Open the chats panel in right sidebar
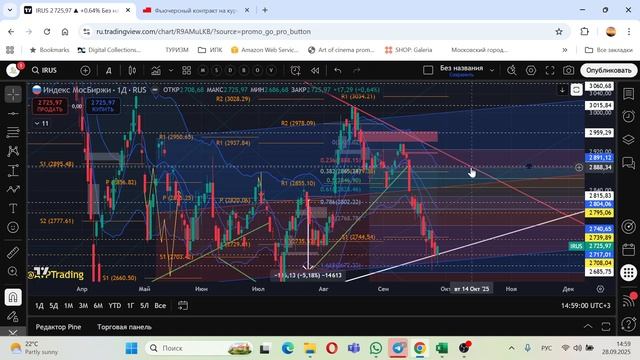 click(x=629, y=163)
